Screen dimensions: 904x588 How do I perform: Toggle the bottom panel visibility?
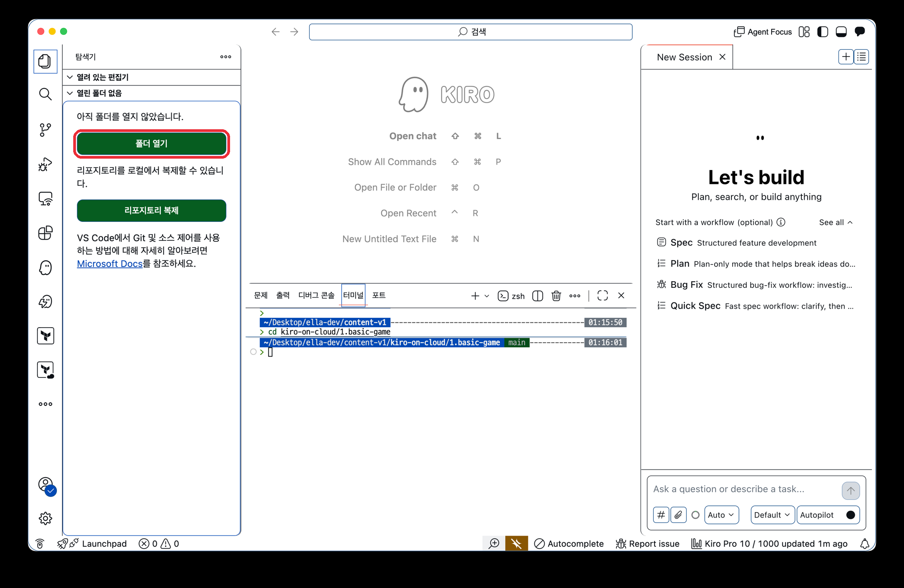[841, 32]
